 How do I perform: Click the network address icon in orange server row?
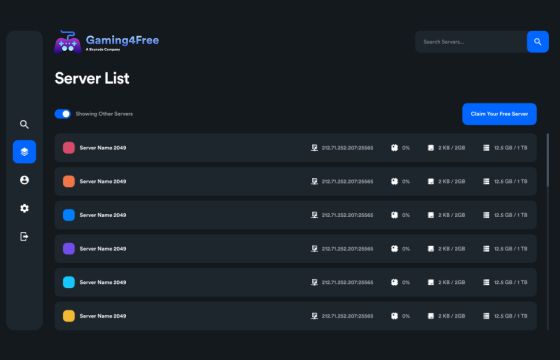tap(314, 181)
